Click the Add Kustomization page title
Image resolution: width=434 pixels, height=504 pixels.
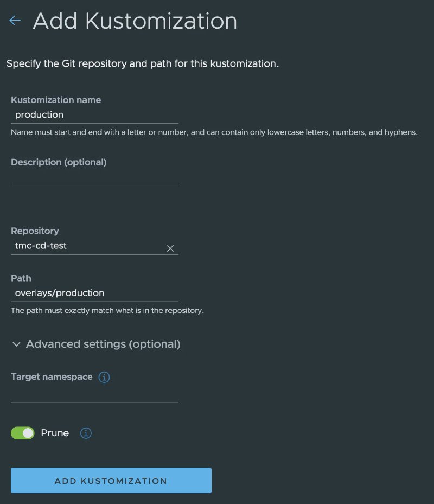tap(135, 21)
